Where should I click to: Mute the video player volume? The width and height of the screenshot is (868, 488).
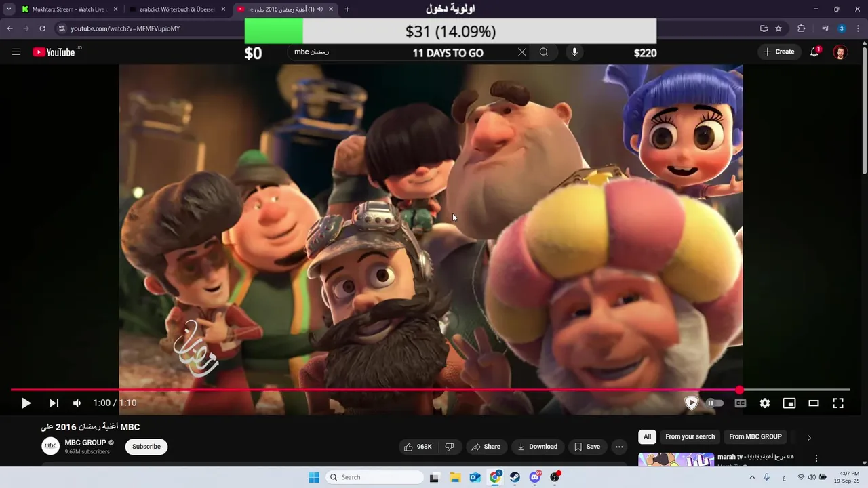tap(77, 403)
